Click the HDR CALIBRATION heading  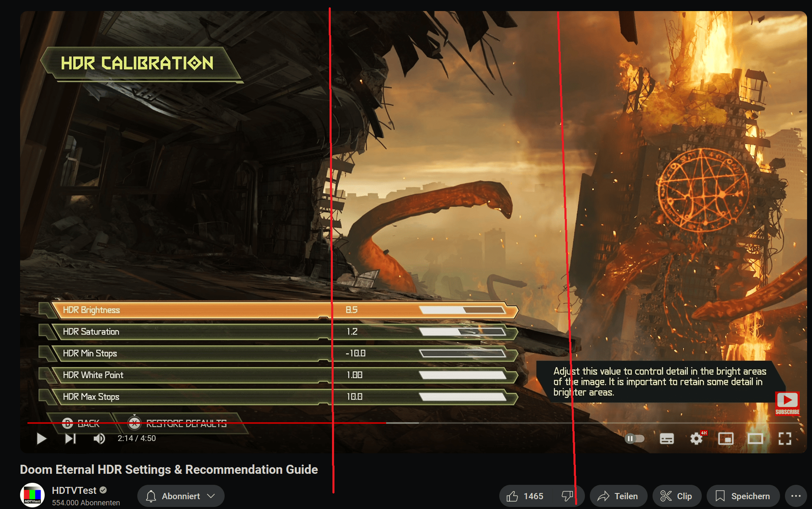(x=137, y=63)
